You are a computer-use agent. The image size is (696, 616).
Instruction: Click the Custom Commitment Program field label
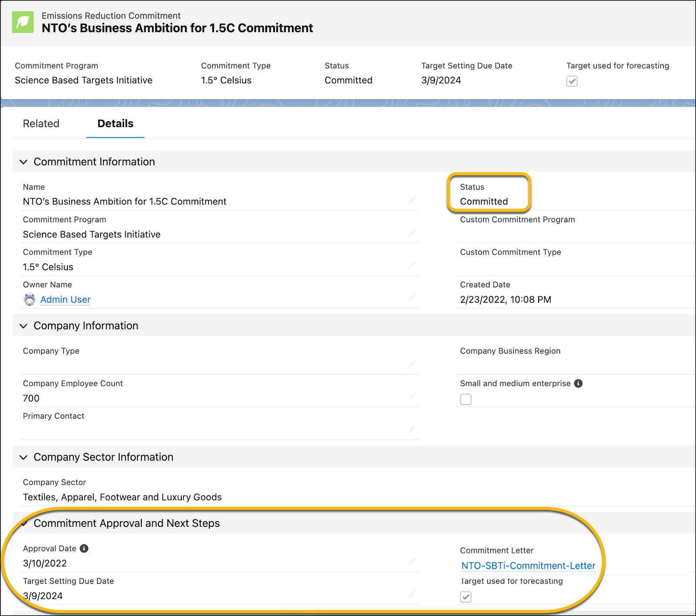click(x=517, y=220)
